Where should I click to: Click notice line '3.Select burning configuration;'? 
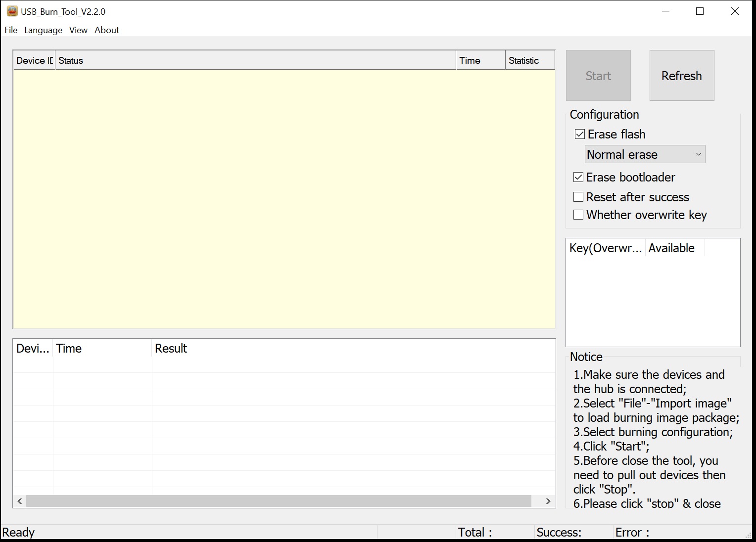click(653, 432)
